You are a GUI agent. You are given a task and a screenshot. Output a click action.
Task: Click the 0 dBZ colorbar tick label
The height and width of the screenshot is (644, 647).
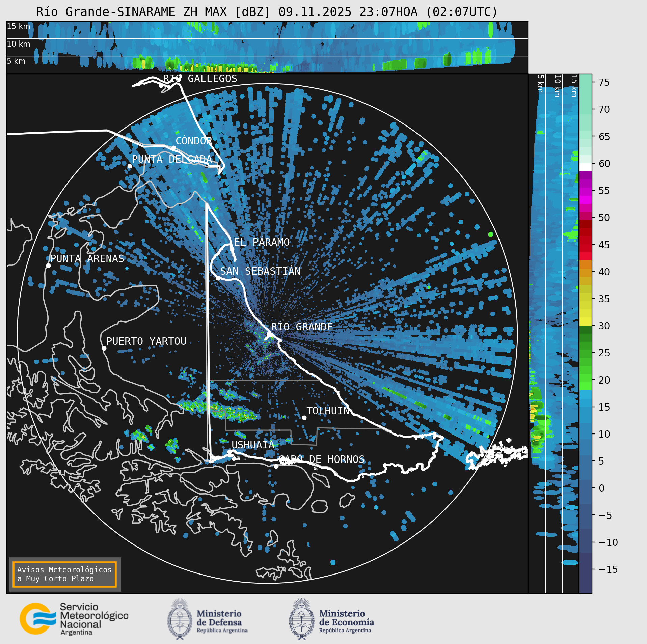pos(601,488)
